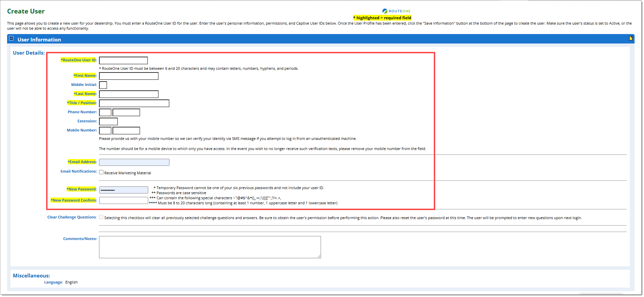Click the Email Notifications label
This screenshot has height=297, width=644.
[78, 171]
